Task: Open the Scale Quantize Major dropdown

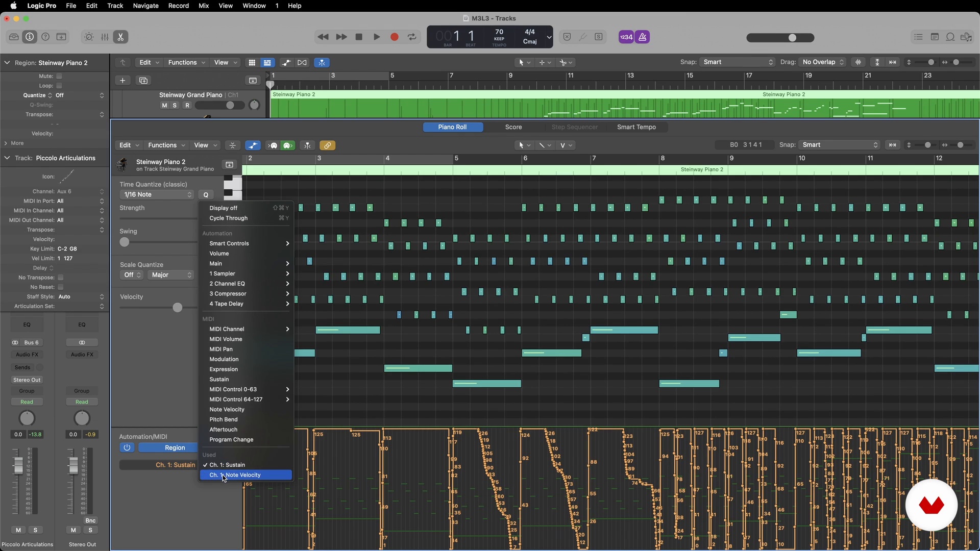Action: 170,274
